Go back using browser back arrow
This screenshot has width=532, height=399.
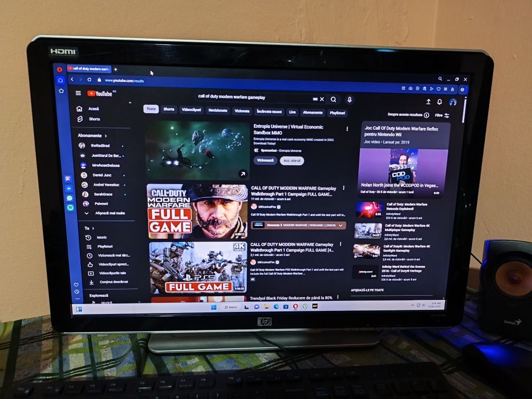(72, 79)
